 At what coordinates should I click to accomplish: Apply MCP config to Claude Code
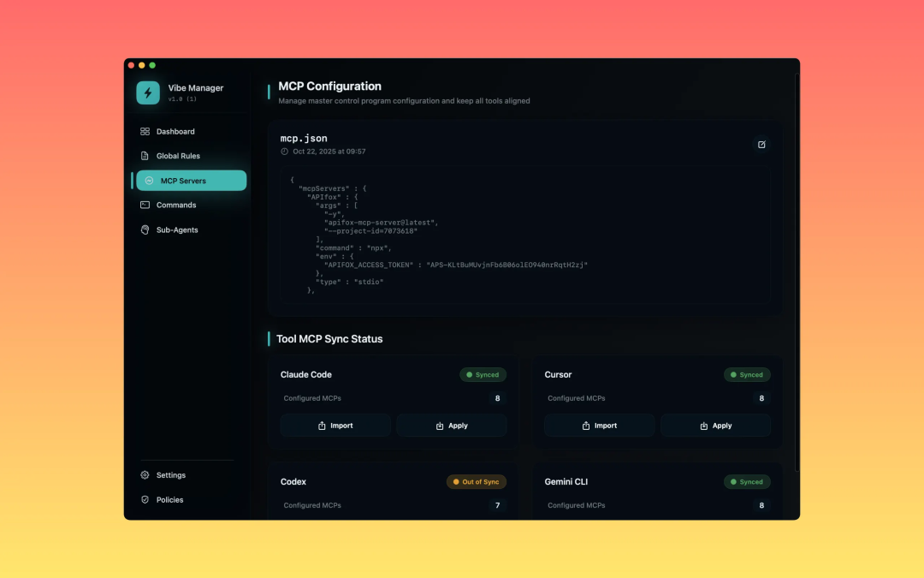point(452,426)
